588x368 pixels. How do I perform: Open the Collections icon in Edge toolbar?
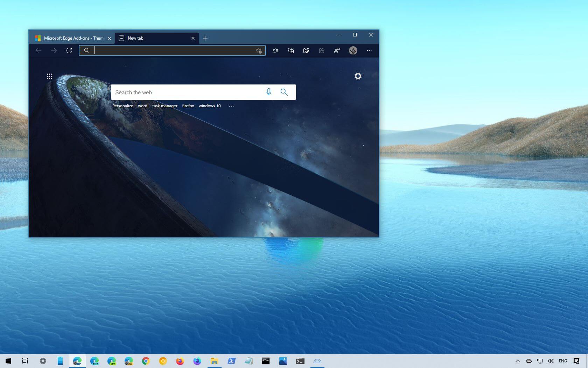coord(291,50)
